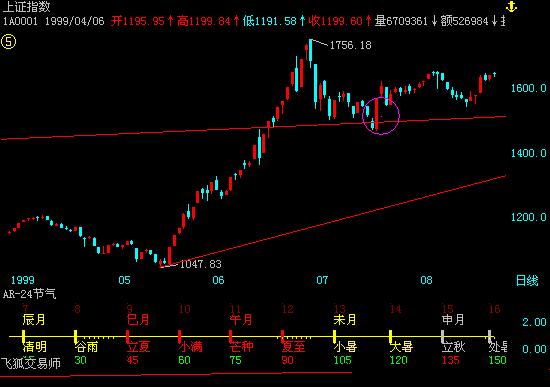Click the degree value 120
The image size is (550, 387).
click(x=398, y=360)
